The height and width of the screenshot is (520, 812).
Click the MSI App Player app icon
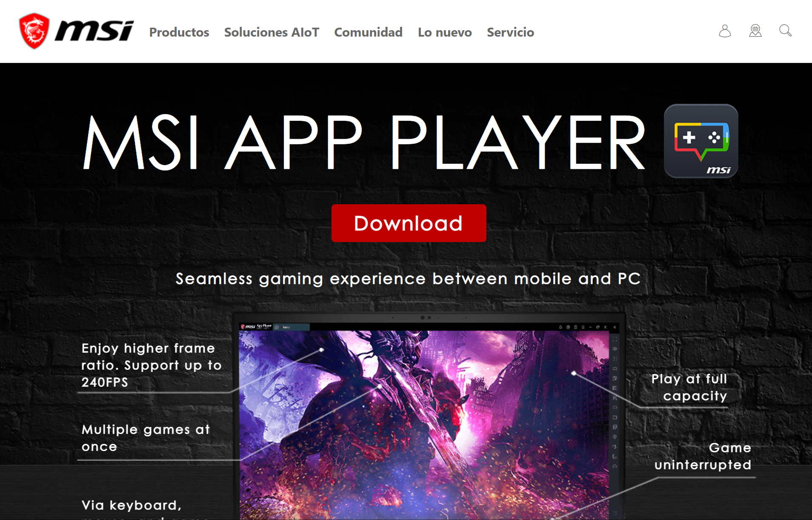coord(701,141)
